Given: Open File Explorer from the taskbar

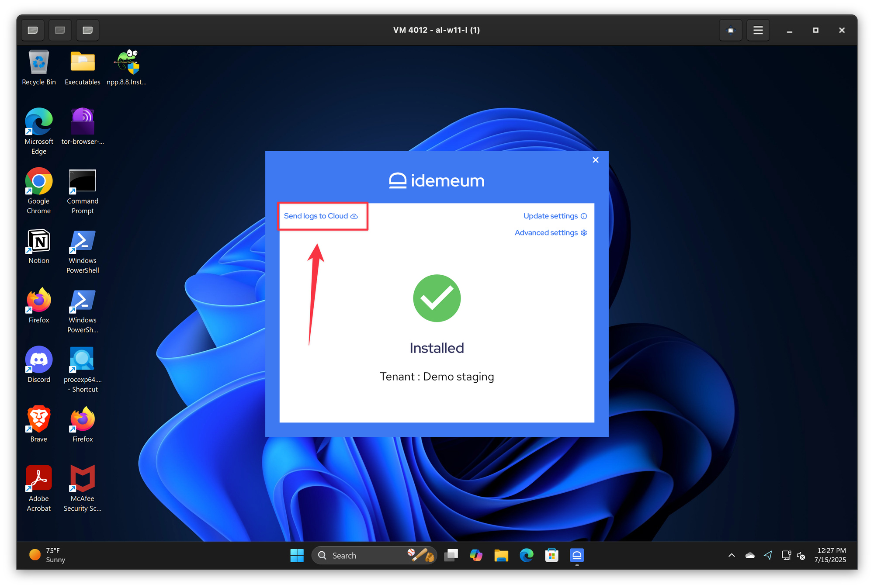Looking at the screenshot, I should tap(501, 555).
